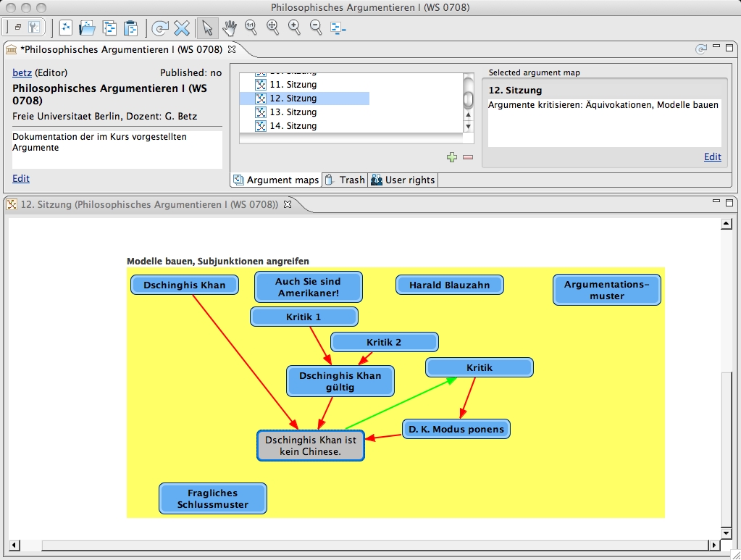Click the small restore-window toolbar icon
This screenshot has height=560, width=741.
[x=18, y=28]
